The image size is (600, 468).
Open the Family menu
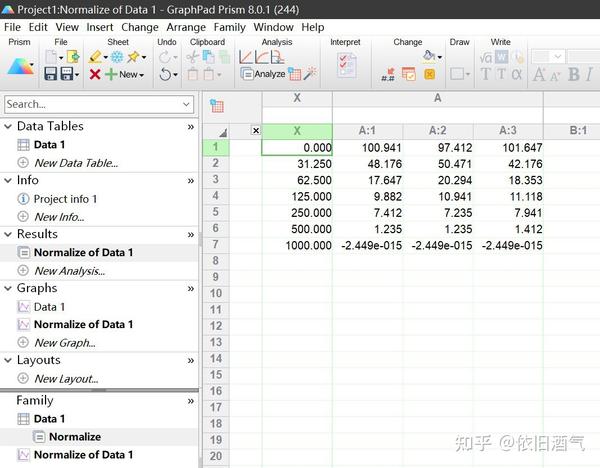click(x=229, y=27)
